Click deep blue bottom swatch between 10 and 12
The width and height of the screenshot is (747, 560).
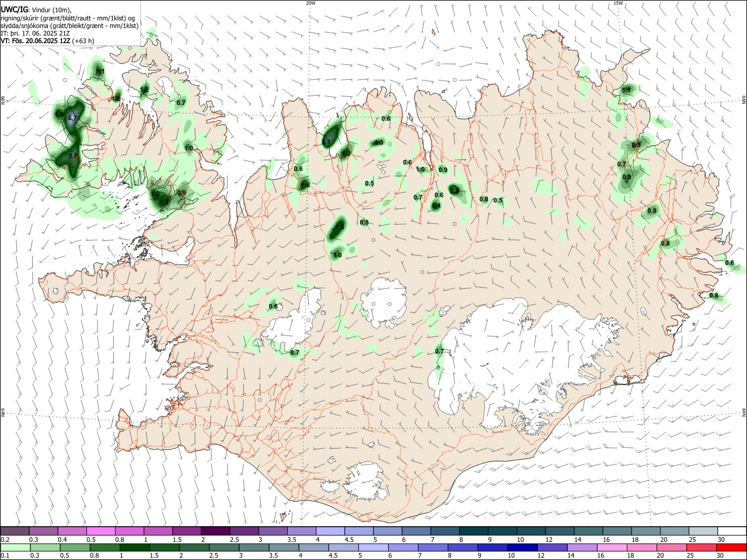pos(522,548)
